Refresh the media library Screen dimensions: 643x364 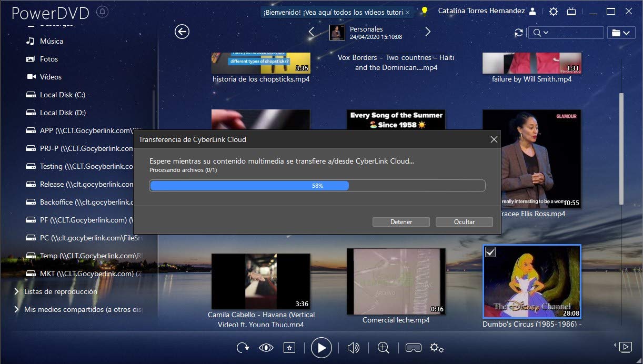(519, 33)
